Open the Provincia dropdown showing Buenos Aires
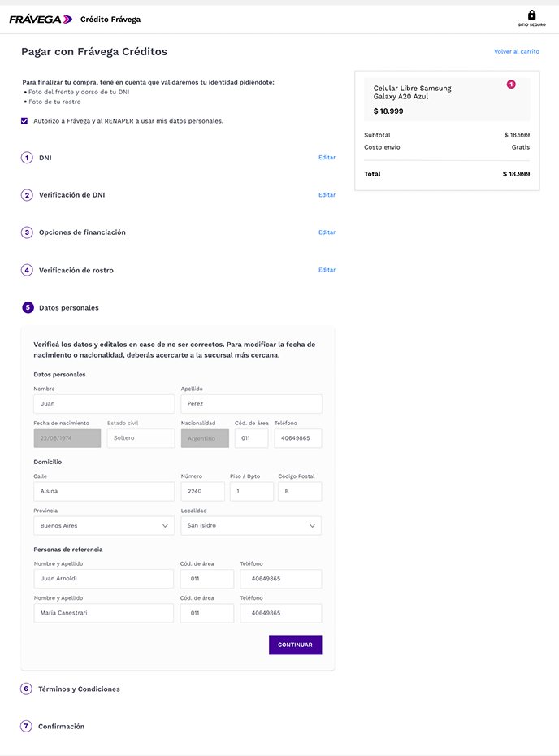This screenshot has height=756, width=559. pyautogui.click(x=104, y=525)
